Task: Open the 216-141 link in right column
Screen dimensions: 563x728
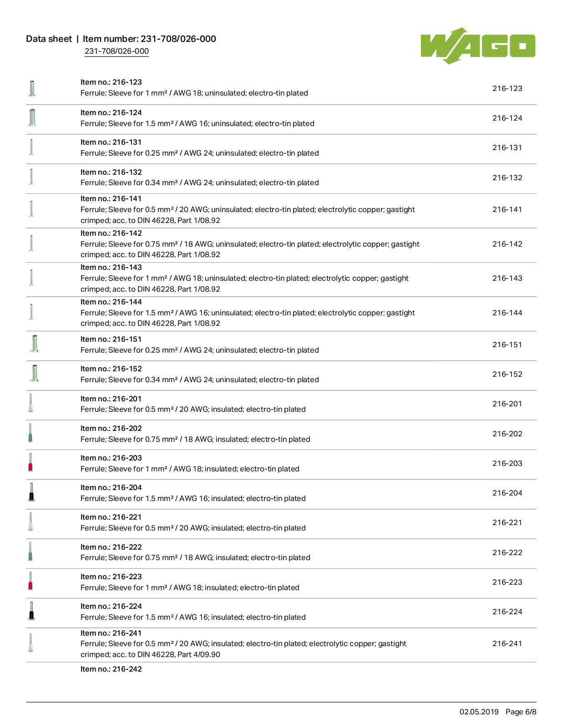Action: [x=507, y=209]
